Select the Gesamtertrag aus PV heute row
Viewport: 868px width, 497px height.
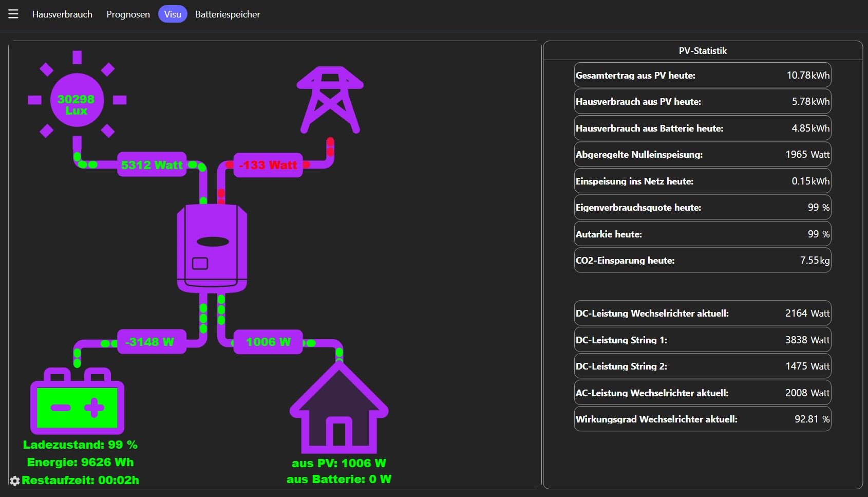coord(703,75)
